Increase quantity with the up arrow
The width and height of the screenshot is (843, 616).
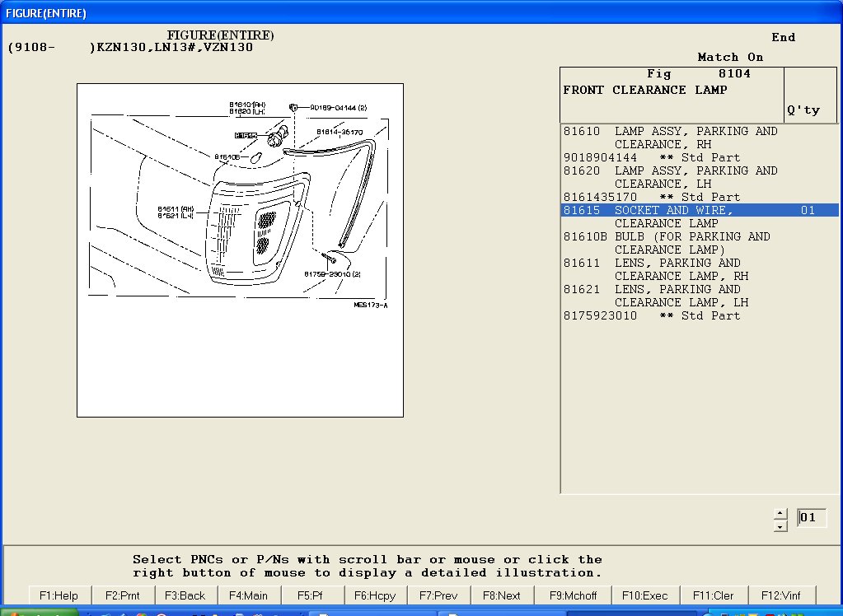[780, 513]
